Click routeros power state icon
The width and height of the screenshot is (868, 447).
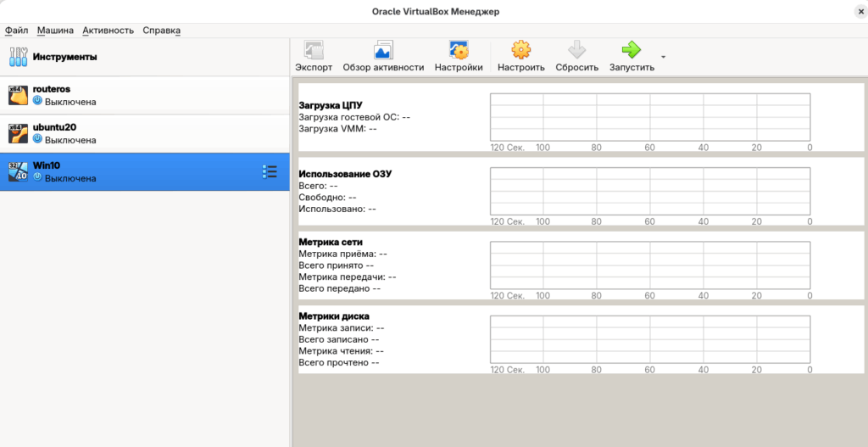pos(37,101)
